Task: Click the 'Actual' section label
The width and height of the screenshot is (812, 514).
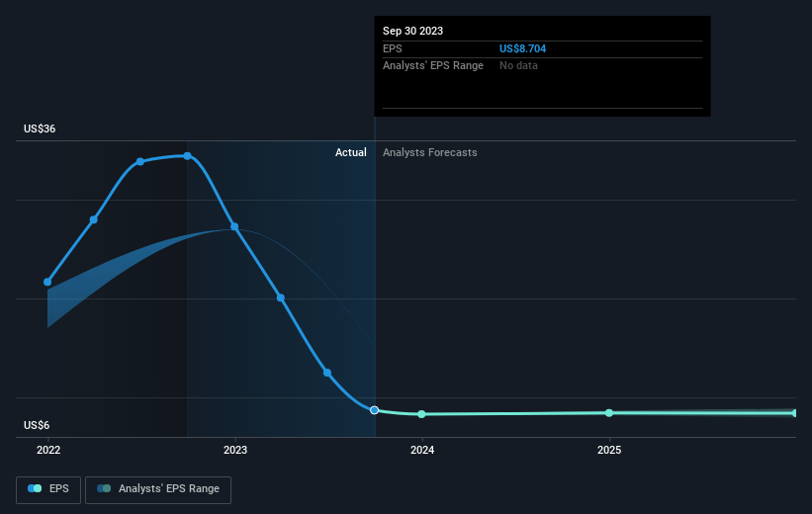Action: pyautogui.click(x=350, y=152)
